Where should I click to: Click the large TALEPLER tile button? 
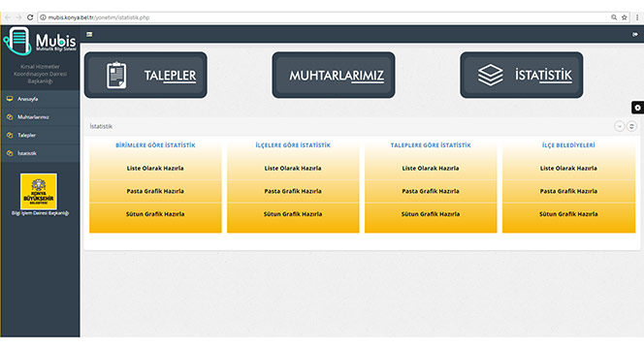pyautogui.click(x=145, y=76)
